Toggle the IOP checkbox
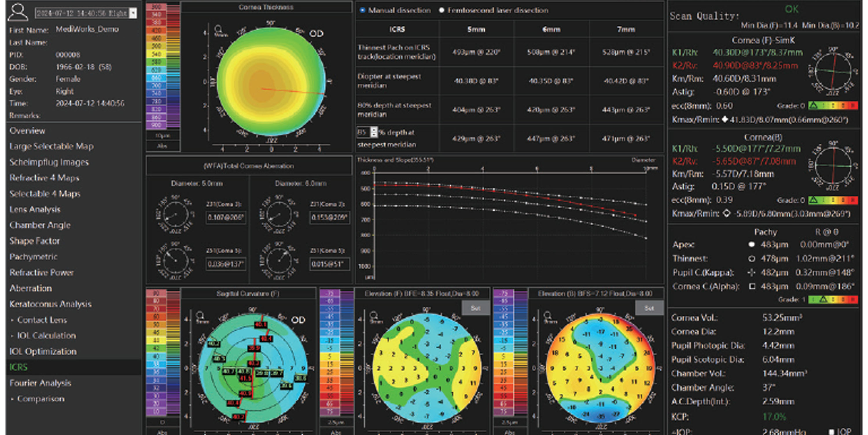This screenshot has width=868, height=435. 831,432
